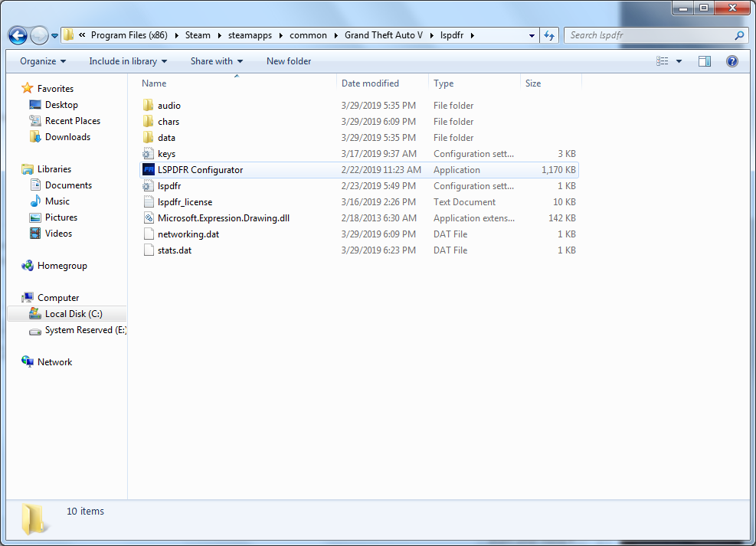Open Recent Places in Favorites
756x546 pixels.
pyautogui.click(x=73, y=121)
